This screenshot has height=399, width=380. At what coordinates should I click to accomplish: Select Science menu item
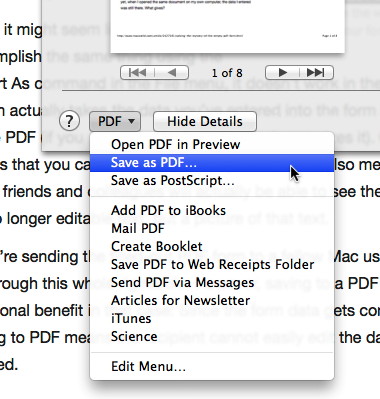point(212,337)
